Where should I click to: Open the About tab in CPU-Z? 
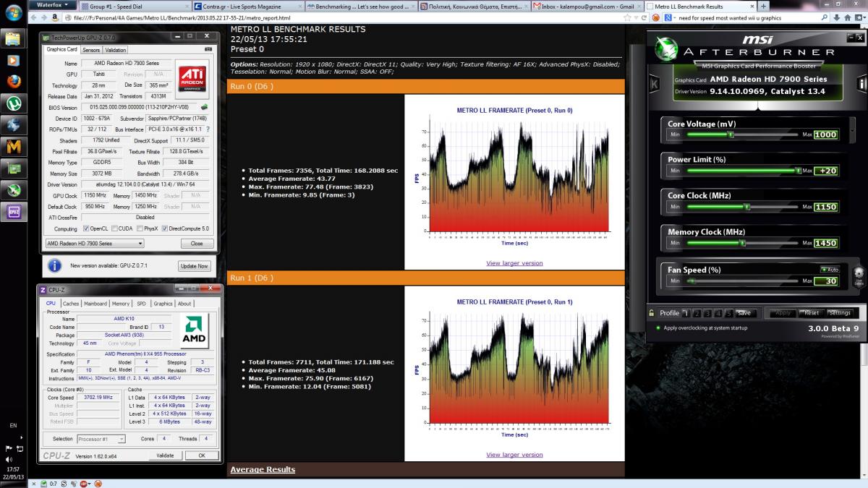185,304
